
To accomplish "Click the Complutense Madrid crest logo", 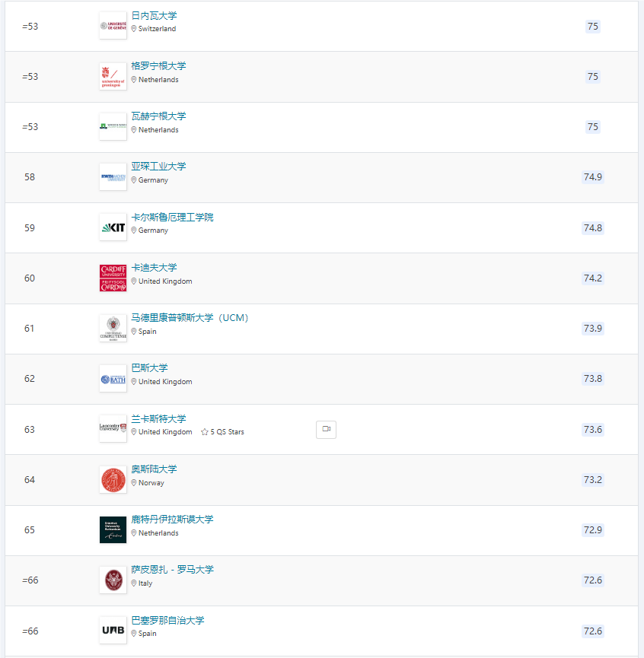I will 113,328.
